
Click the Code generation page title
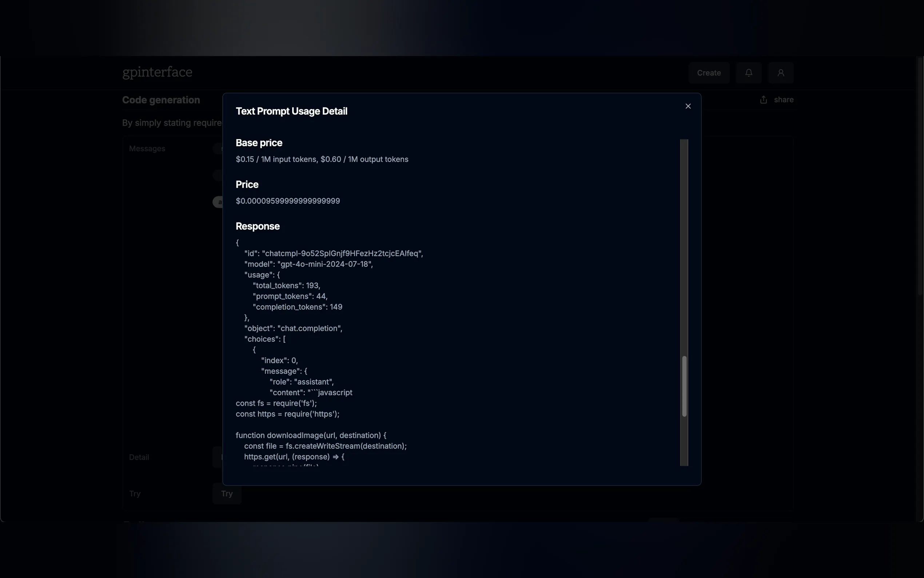click(x=161, y=100)
